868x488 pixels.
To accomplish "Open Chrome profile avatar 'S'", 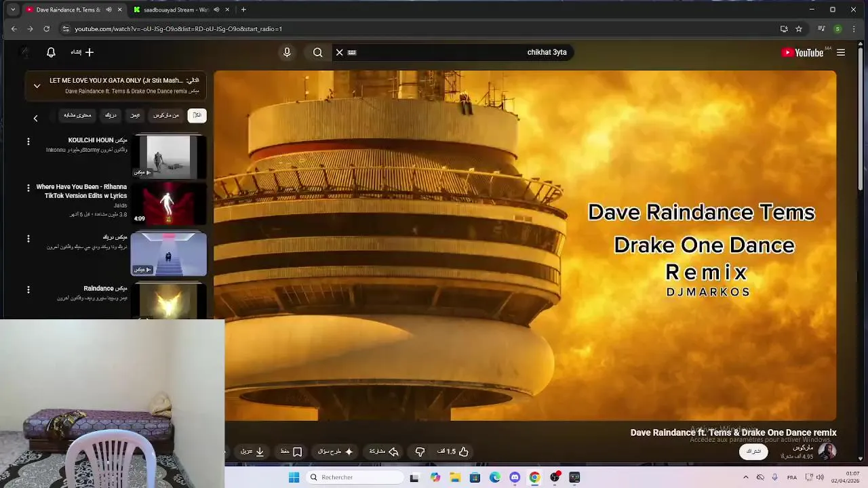I will click(x=837, y=28).
